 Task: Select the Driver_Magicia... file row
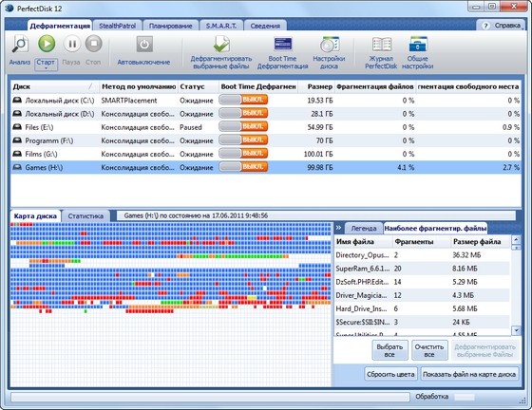[422, 295]
